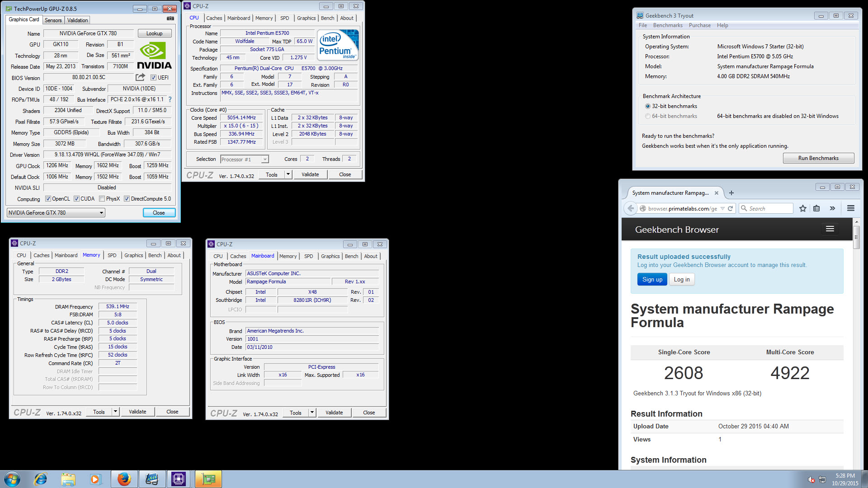The width and height of the screenshot is (868, 488).
Task: Launch Internet Explorer from taskbar
Action: (41, 479)
